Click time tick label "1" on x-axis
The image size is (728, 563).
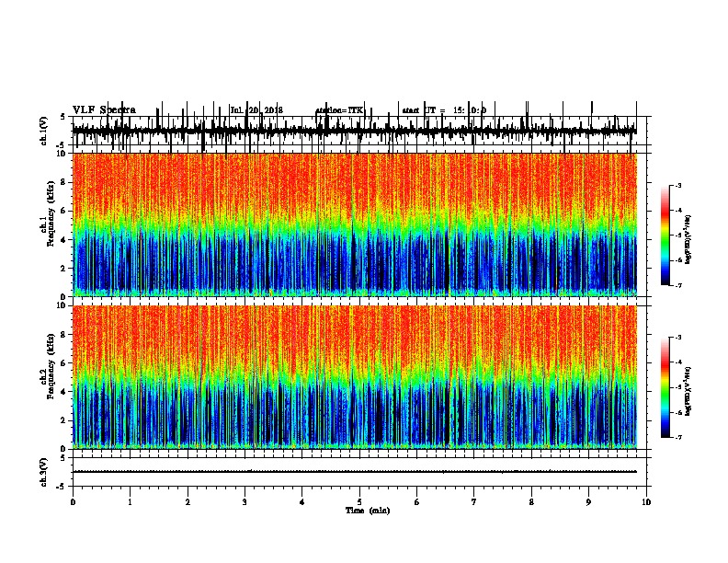point(130,502)
